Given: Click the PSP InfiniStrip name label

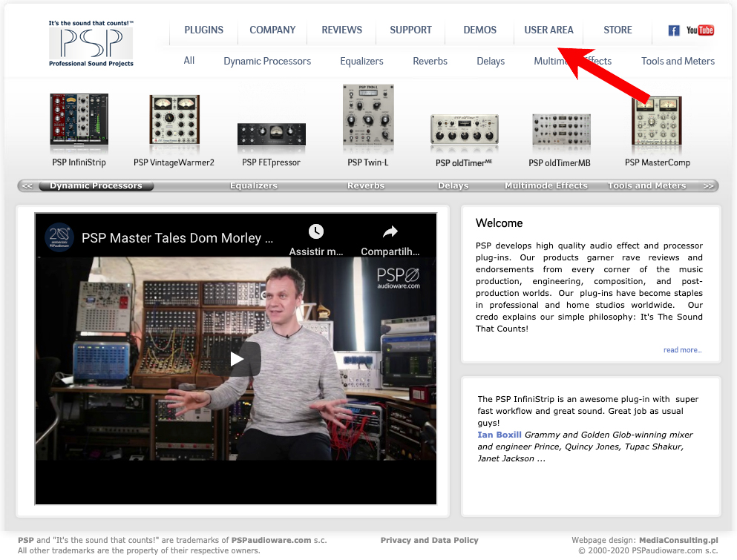Looking at the screenshot, I should point(79,162).
